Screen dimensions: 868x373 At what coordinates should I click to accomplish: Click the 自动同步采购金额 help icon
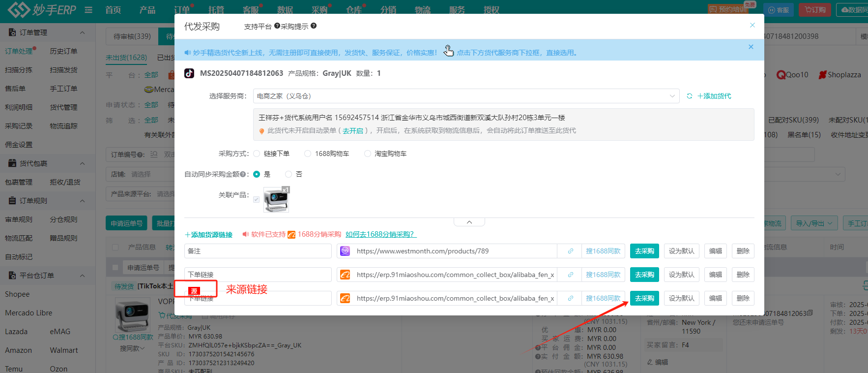pos(243,174)
